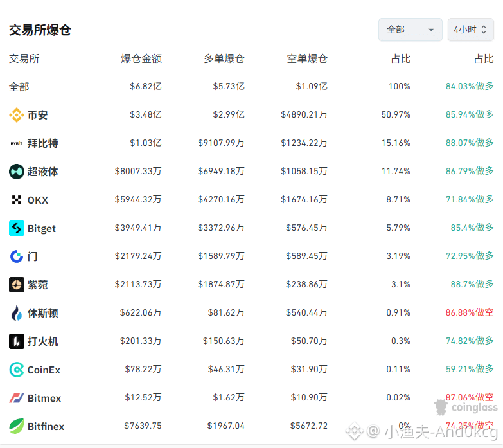Open the 4小时 time range selector
Screen dimensions: 503x448
tap(471, 30)
